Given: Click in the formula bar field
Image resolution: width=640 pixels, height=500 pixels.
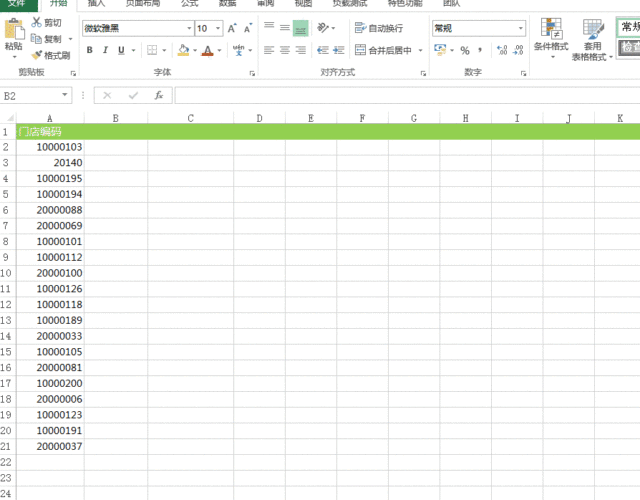Looking at the screenshot, I should click(407, 96).
